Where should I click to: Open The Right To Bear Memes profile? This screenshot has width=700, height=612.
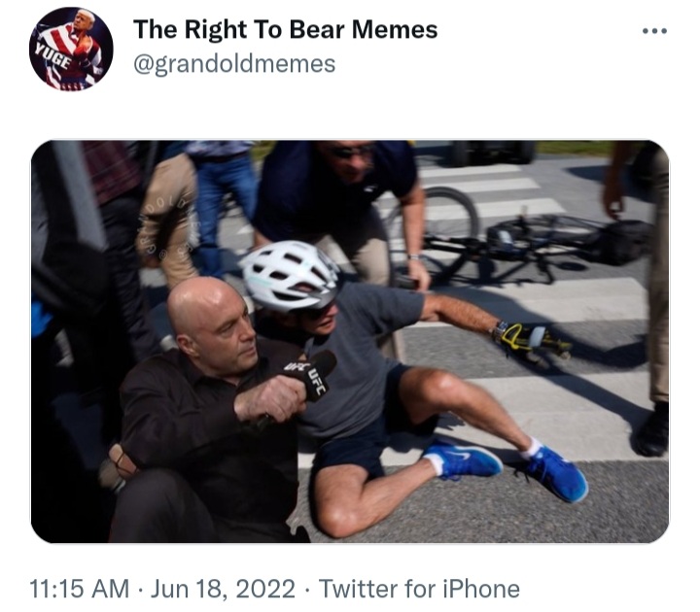(x=285, y=29)
